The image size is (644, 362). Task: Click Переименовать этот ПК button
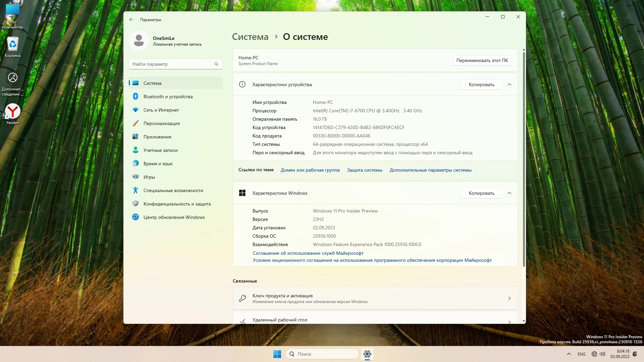[x=482, y=60]
